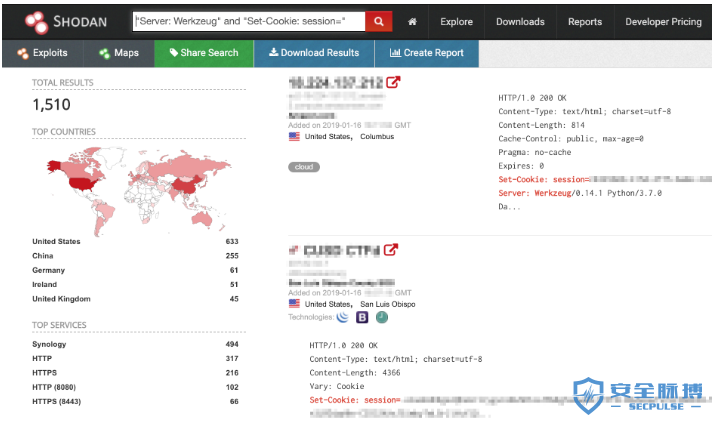Click 'Content-Length: 814' header text
The height and width of the screenshot is (431, 722).
[x=542, y=125]
